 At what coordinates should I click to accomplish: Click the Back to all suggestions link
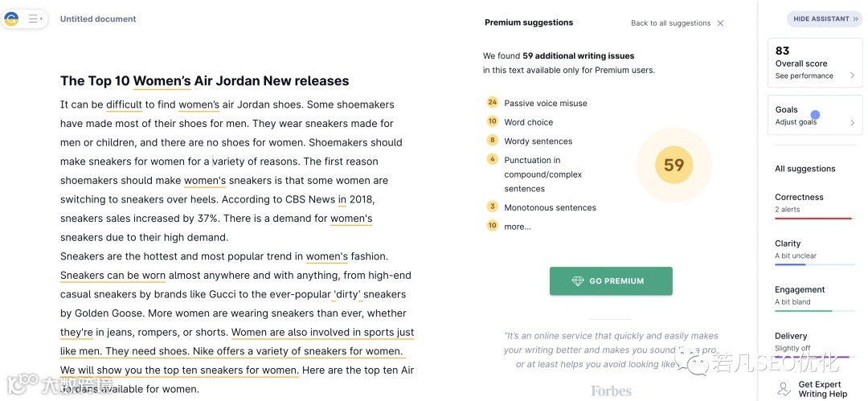pos(670,23)
